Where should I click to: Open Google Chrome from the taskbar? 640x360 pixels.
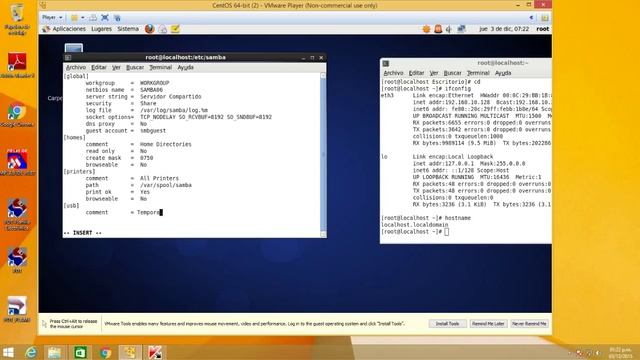tap(105, 353)
